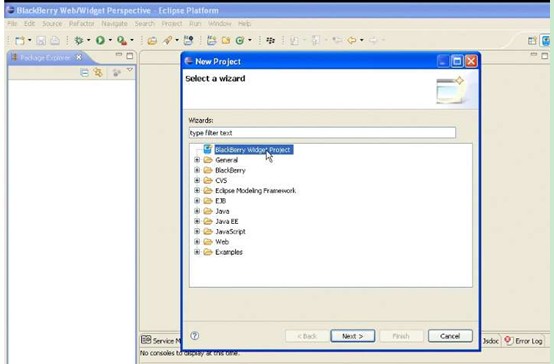Close the Package Explorer tab
554x364 pixels.
point(79,57)
